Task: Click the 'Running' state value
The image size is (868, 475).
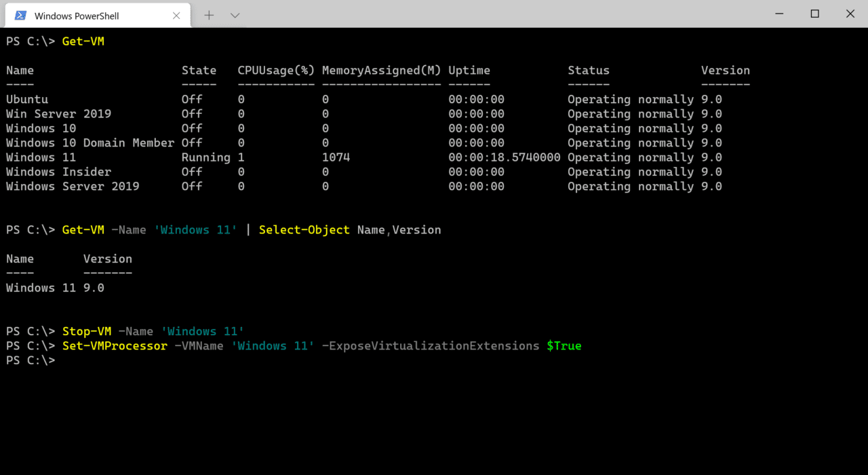Action: (206, 157)
